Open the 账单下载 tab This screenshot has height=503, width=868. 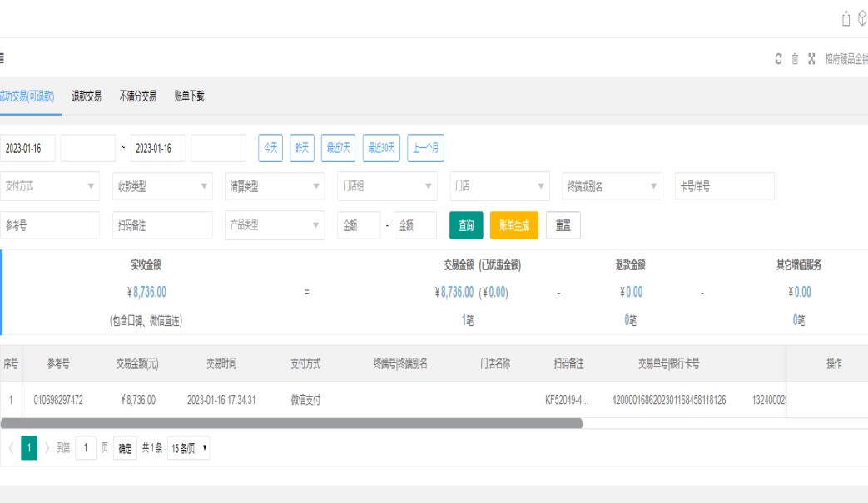pyautogui.click(x=189, y=96)
